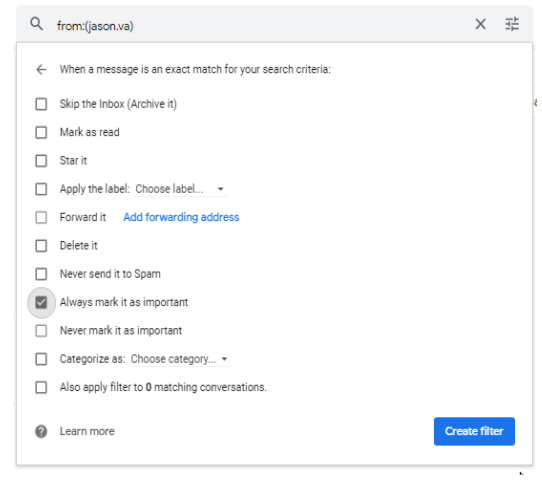The width and height of the screenshot is (542, 481).
Task: Open the Choose label dropdown
Action: coord(180,189)
